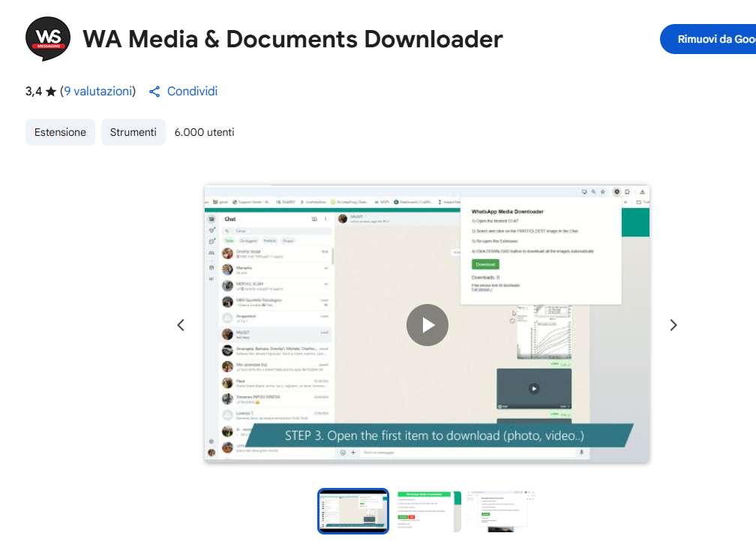Open the Estensione category chip
The image size is (756, 542).
pyautogui.click(x=60, y=132)
